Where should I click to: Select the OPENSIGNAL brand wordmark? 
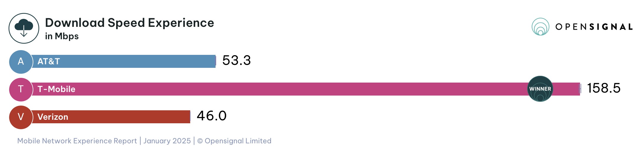point(594,27)
